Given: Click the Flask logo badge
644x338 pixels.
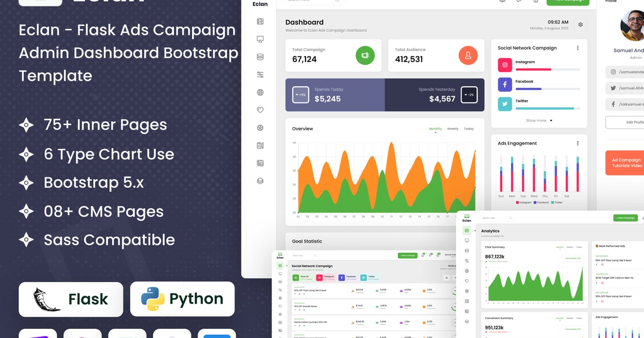Looking at the screenshot, I should (71, 299).
